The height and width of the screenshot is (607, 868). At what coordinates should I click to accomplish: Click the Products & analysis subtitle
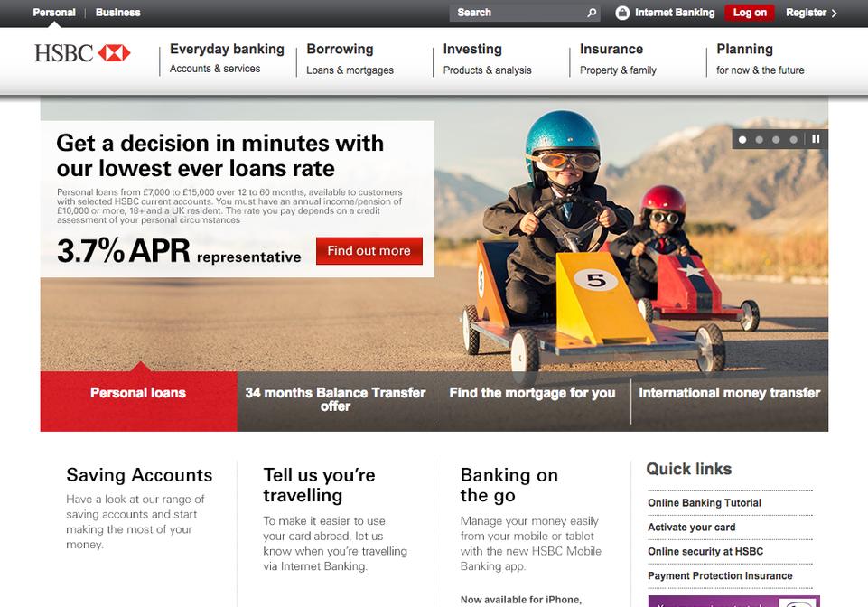pos(487,70)
